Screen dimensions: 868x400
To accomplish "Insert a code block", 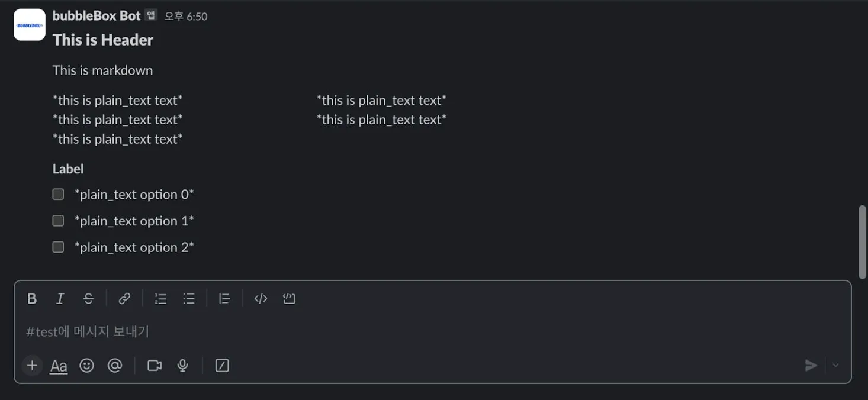I will tap(289, 299).
